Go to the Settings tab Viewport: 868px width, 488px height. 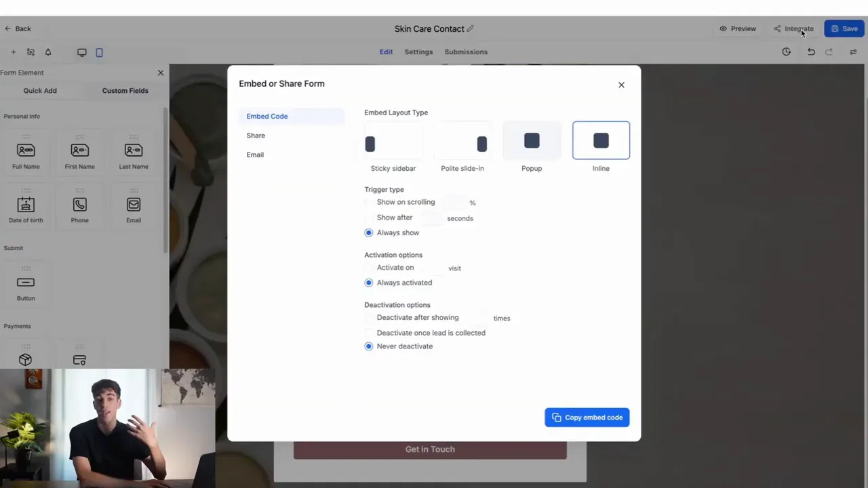coord(418,52)
